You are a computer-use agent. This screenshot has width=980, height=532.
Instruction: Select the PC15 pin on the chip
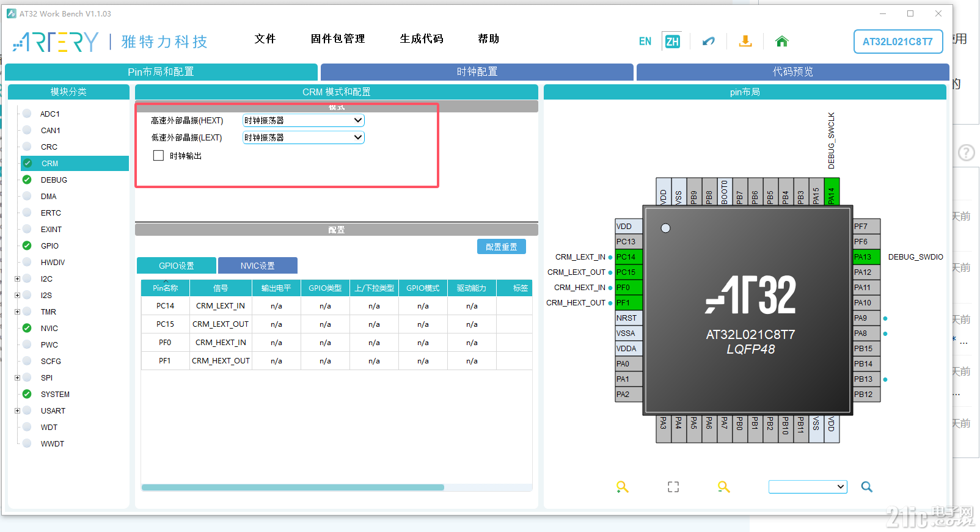(x=629, y=272)
